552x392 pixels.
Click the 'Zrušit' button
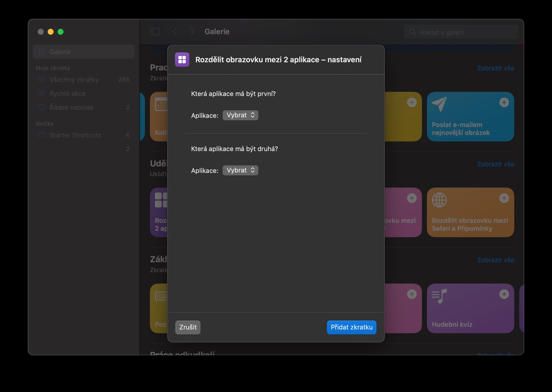point(188,327)
